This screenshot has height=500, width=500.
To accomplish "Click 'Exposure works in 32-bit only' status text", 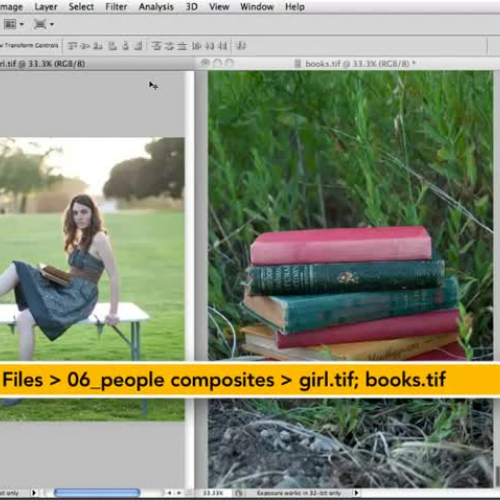I will pos(299,493).
